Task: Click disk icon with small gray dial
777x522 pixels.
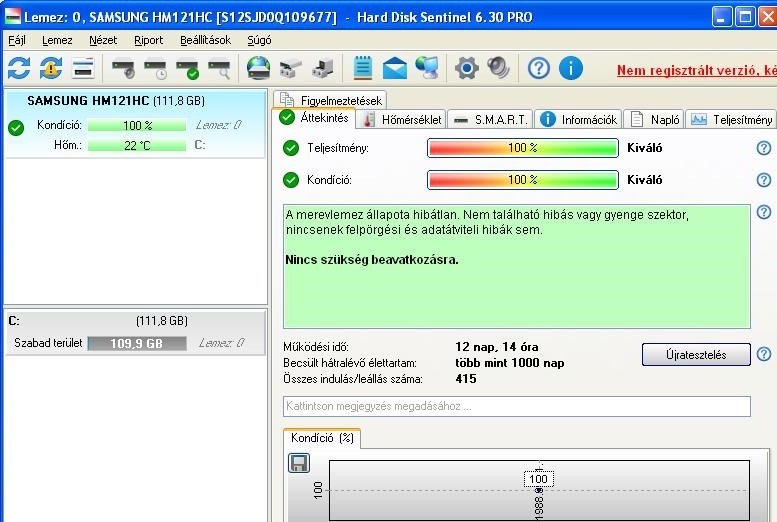Action: [x=123, y=68]
